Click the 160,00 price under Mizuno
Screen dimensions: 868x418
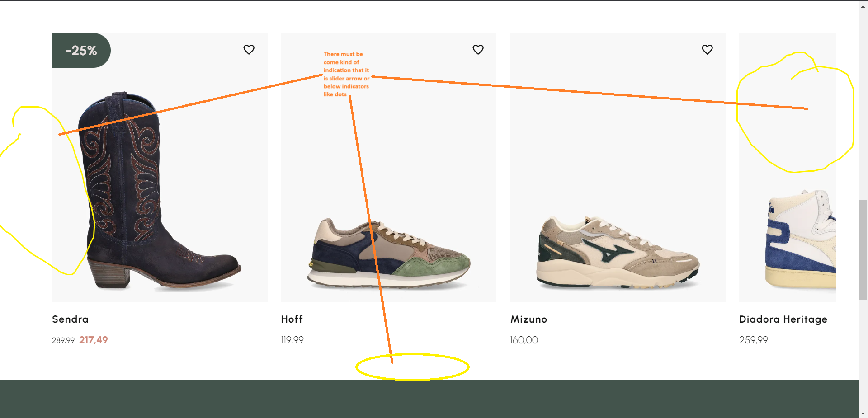(524, 340)
